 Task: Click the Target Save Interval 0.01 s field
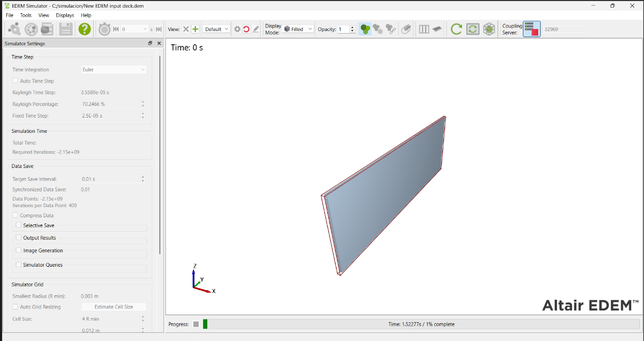110,179
